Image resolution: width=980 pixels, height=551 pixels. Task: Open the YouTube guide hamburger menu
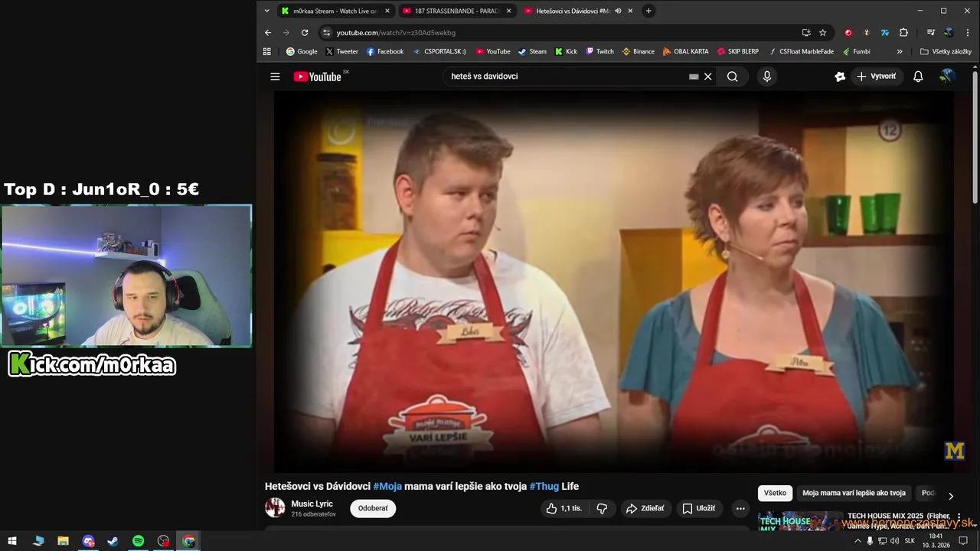275,77
